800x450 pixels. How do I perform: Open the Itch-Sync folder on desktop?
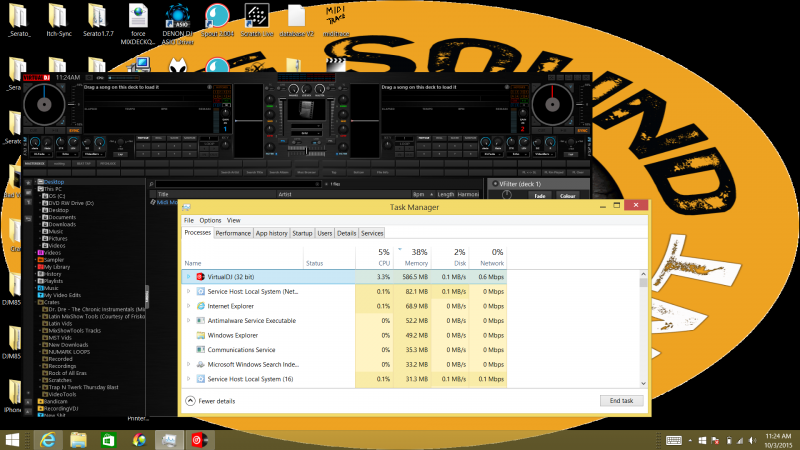pos(59,20)
